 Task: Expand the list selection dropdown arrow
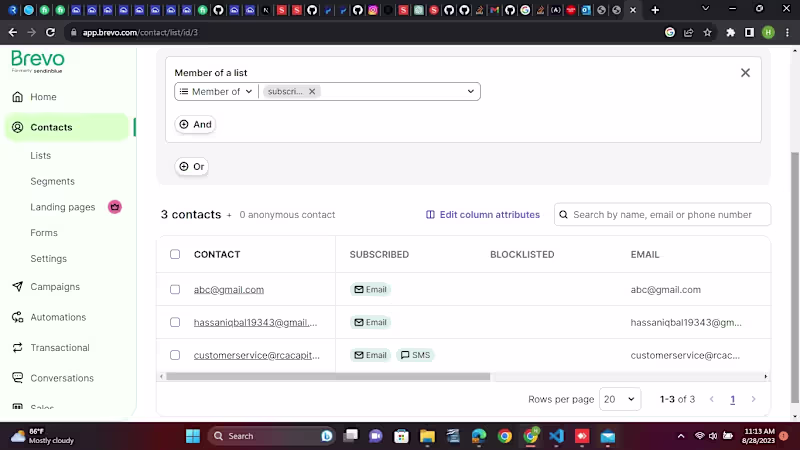coord(470,91)
